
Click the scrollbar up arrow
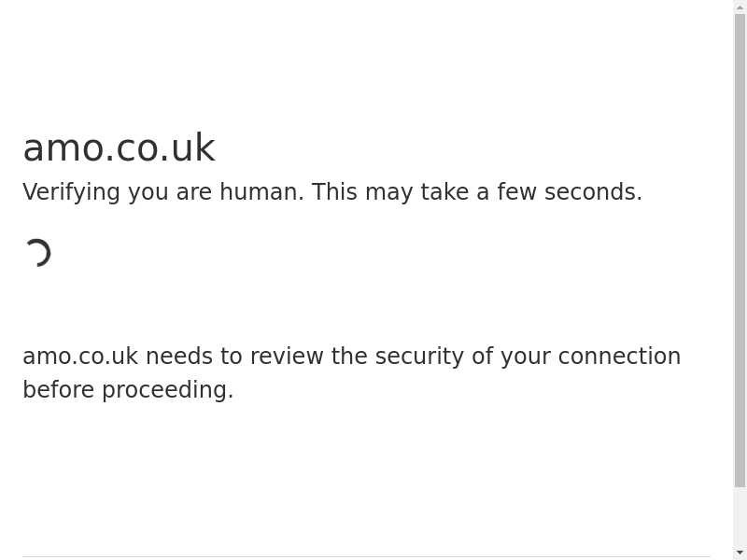[x=740, y=7]
